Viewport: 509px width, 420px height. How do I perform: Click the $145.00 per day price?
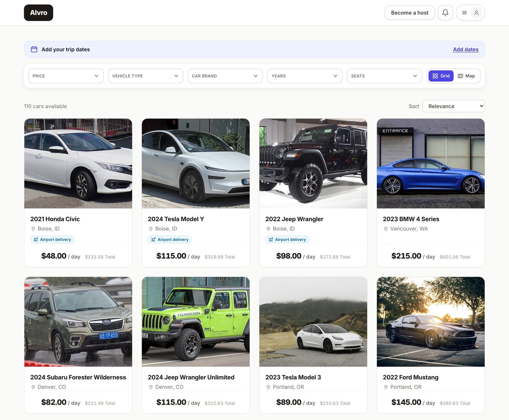(413, 402)
